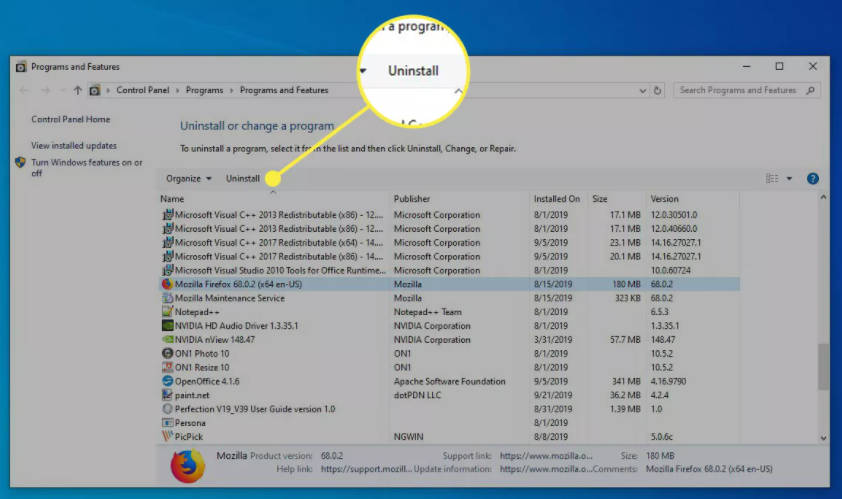Select Mozilla Firefox 68.0.2 (x64 en-US) row
842x499 pixels.
tap(449, 284)
